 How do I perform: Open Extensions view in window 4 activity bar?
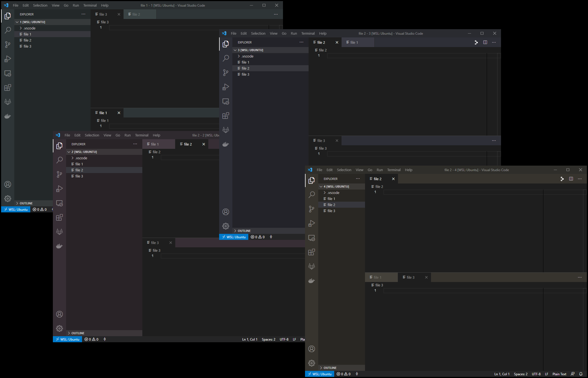pyautogui.click(x=312, y=252)
